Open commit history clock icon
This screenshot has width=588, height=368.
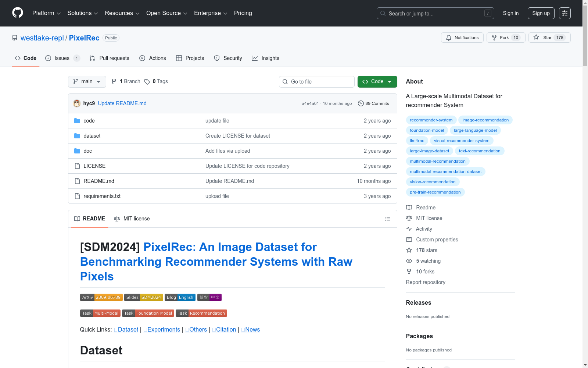pos(361,103)
